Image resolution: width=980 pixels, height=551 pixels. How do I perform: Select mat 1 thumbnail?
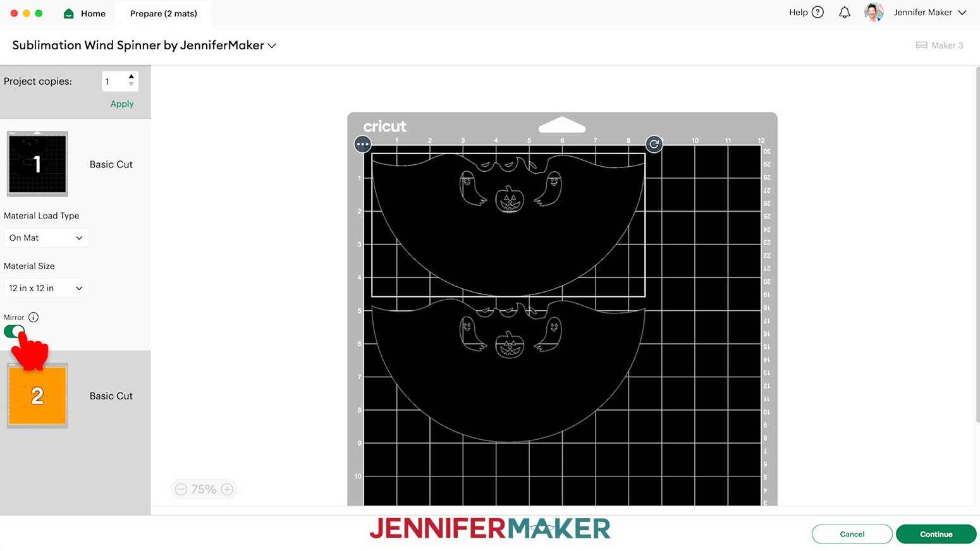37,164
